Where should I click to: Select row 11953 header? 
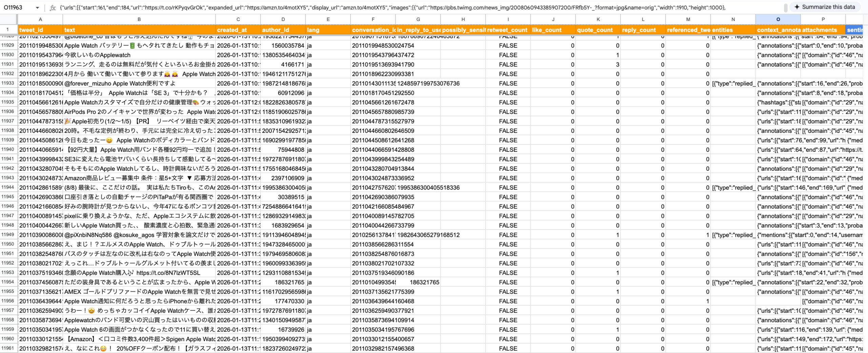point(8,272)
